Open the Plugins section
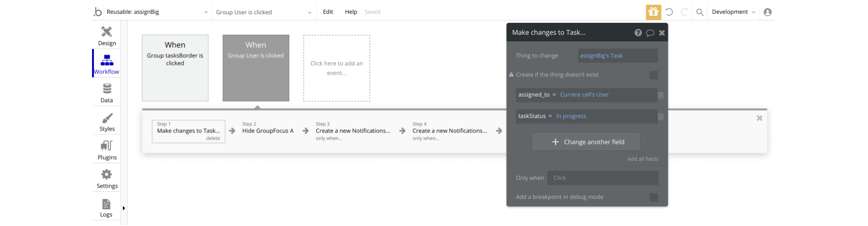This screenshot has height=226, width=868. [x=107, y=150]
